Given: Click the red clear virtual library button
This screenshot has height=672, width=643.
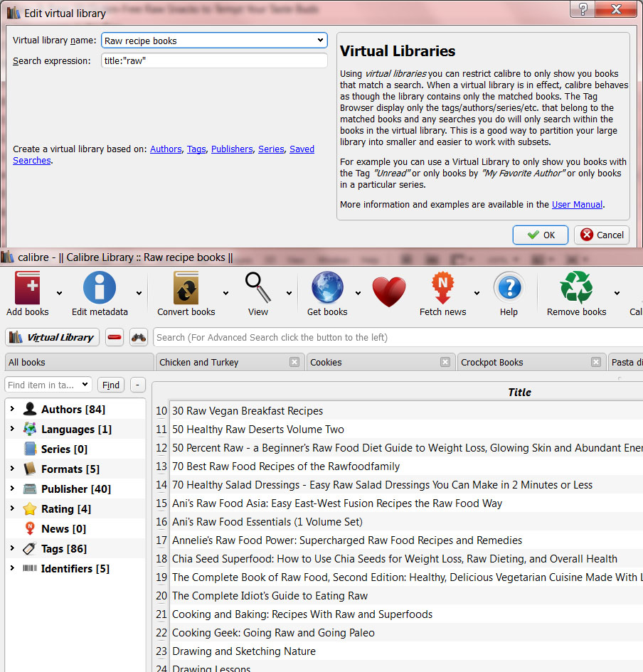Looking at the screenshot, I should [115, 337].
